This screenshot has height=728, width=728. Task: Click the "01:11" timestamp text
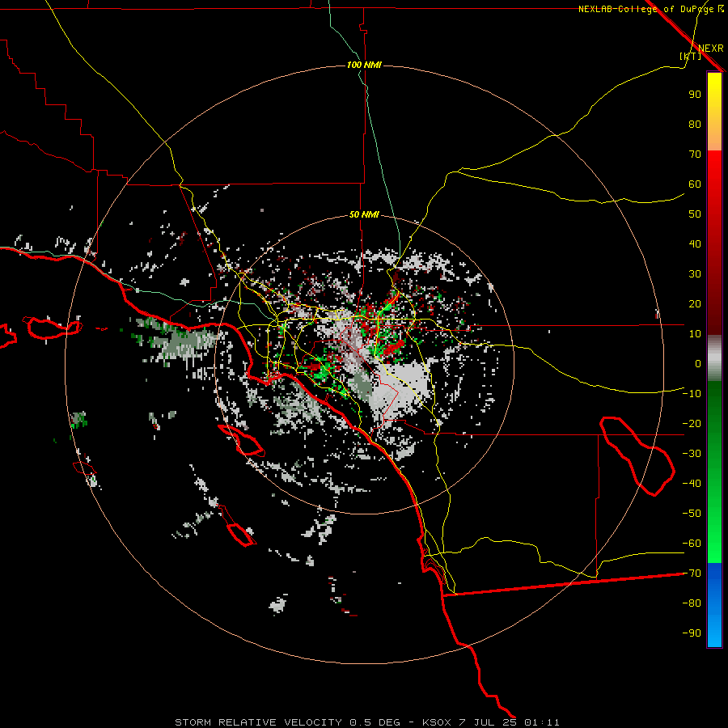click(542, 722)
